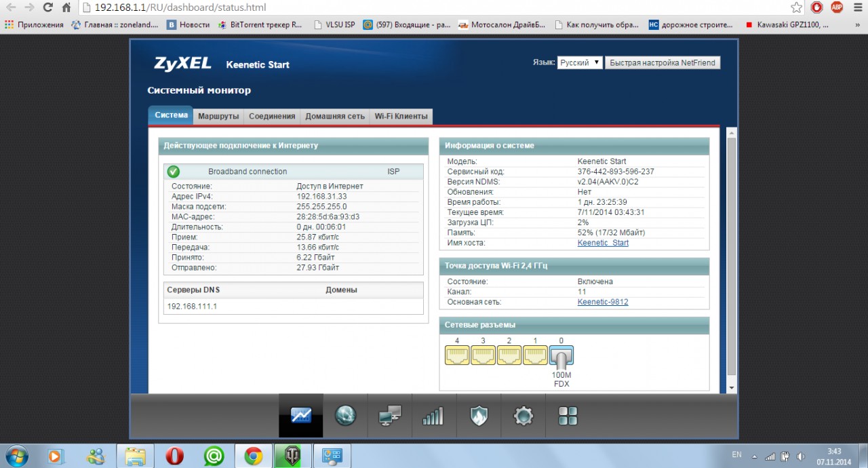868x468 pixels.
Task: Open the Adblock Plus extension icon
Action: 837,8
